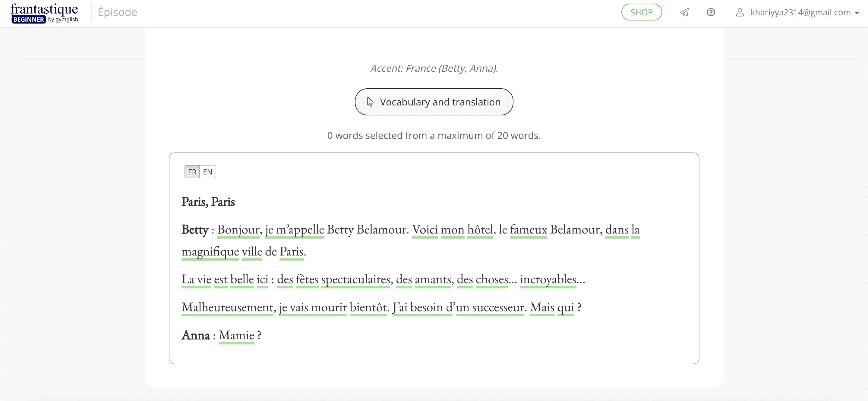This screenshot has height=401, width=868.
Task: Open the khariyya2314@gmail.com account menu
Action: pyautogui.click(x=800, y=12)
